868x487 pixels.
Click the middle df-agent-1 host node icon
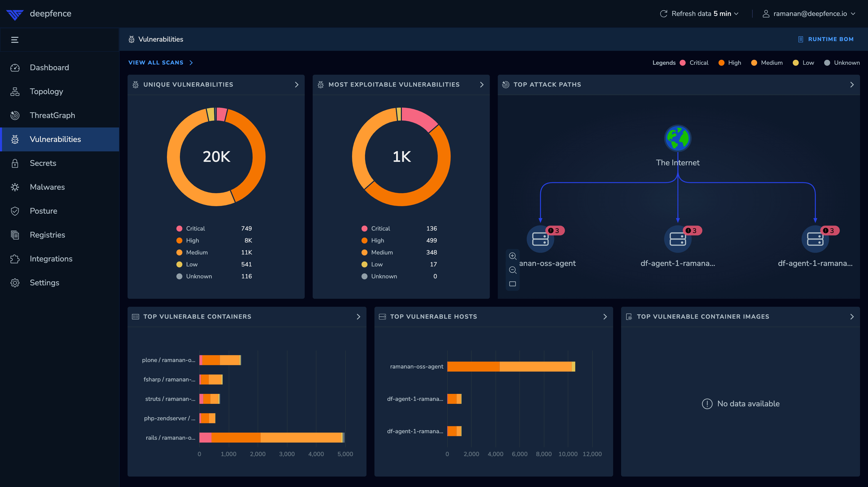[x=678, y=239]
